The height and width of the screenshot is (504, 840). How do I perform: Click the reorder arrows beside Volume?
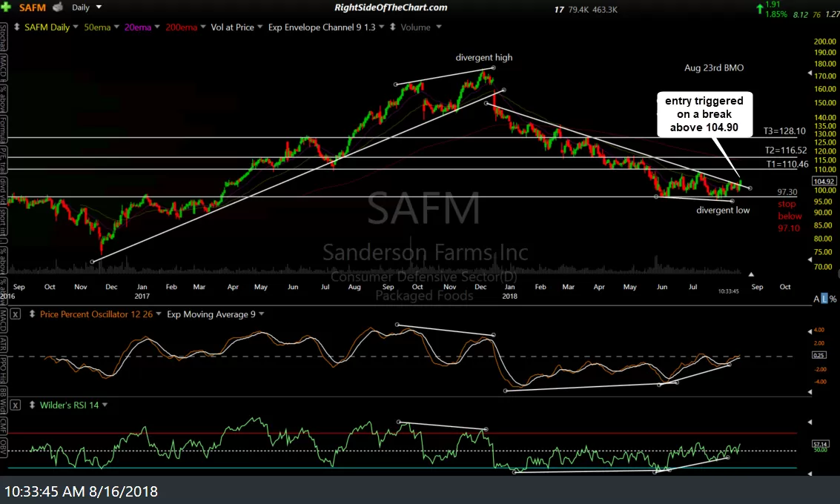point(393,27)
